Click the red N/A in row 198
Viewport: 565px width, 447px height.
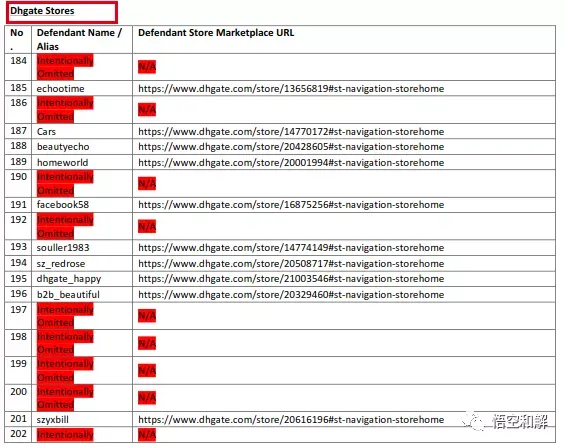pyautogui.click(x=147, y=344)
